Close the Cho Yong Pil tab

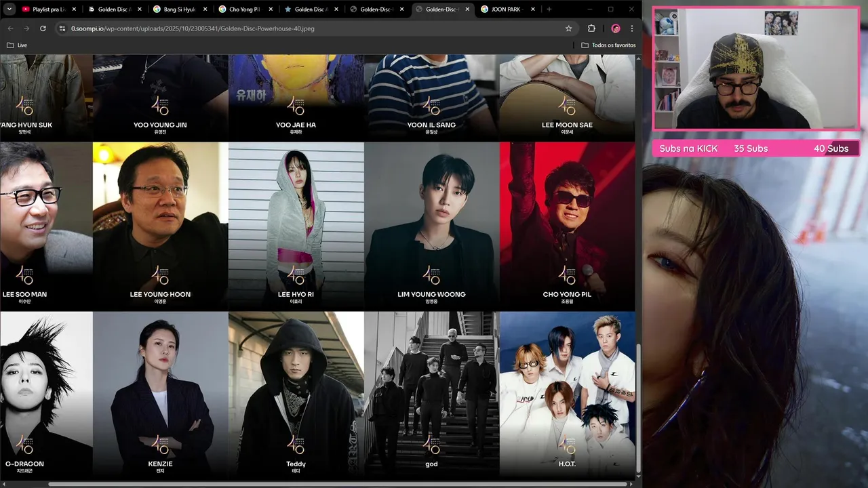(x=271, y=9)
